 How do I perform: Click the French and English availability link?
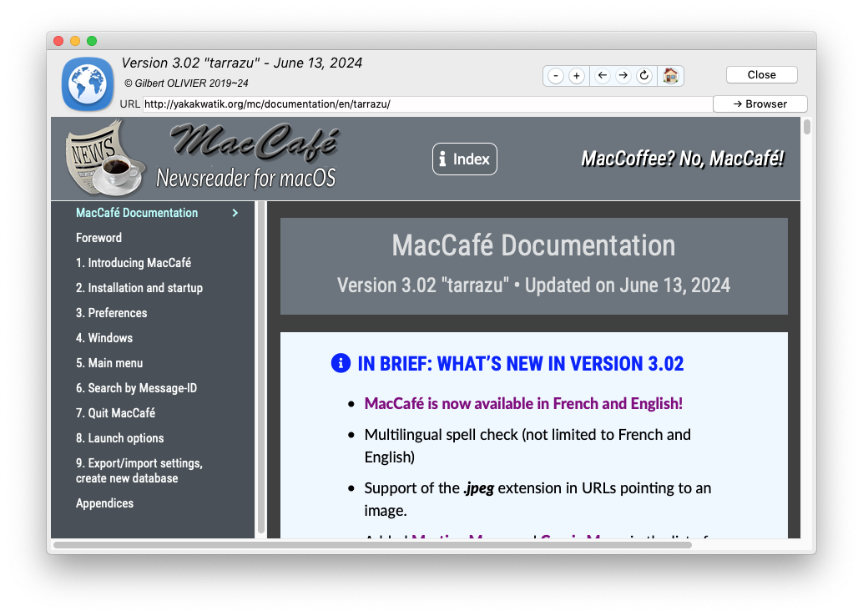pos(523,404)
